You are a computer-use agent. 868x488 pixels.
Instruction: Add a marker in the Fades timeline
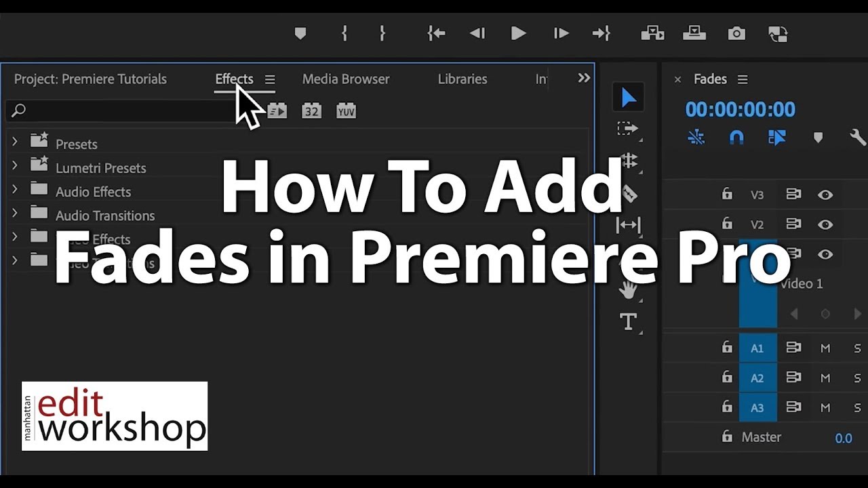pos(818,138)
